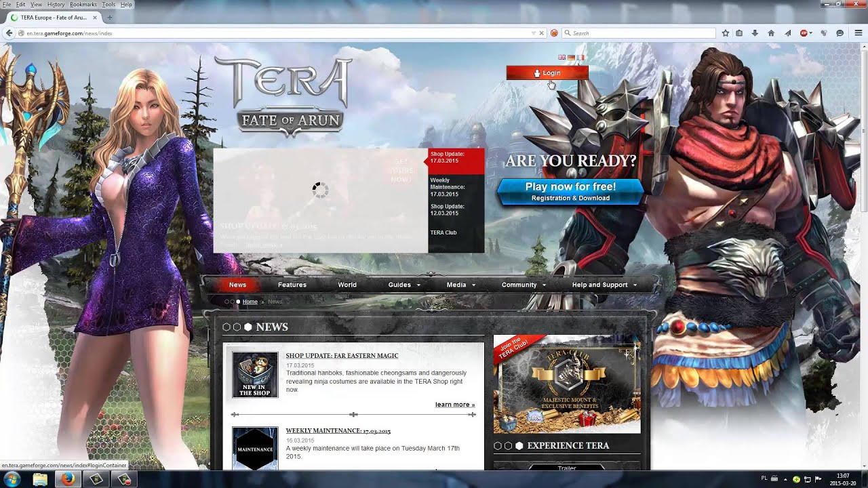
Task: Click the orange icon beside the search box
Action: pyautogui.click(x=554, y=33)
